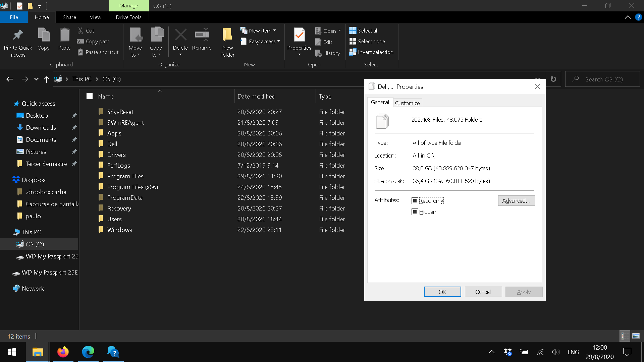Check the select-all checkbox beside Name
Image resolution: width=644 pixels, height=362 pixels.
click(x=90, y=96)
